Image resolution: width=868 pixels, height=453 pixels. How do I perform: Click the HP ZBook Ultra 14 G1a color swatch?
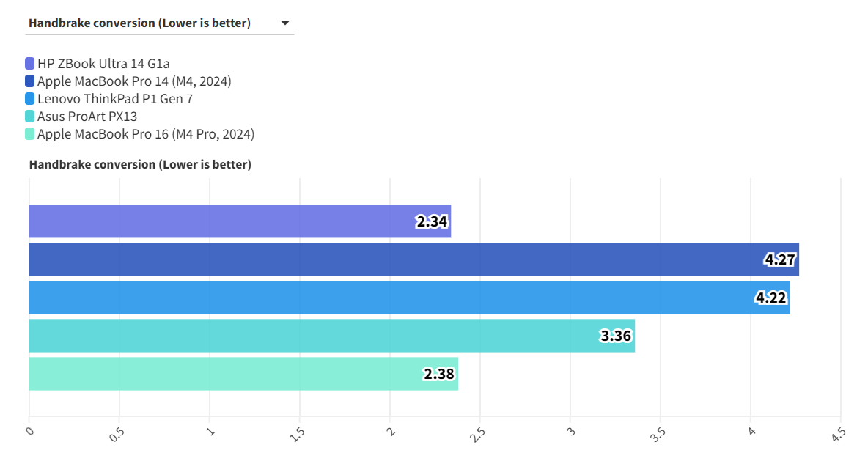(x=30, y=64)
